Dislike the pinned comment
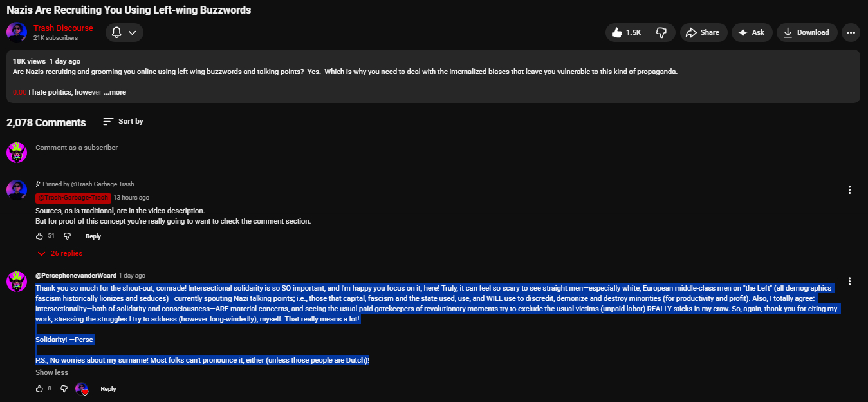Screen dimensions: 868x402 (x=67, y=236)
